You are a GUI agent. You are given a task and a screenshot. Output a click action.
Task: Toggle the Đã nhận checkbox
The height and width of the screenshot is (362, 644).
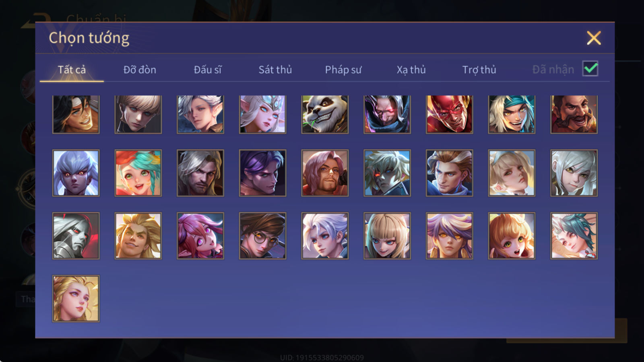click(x=590, y=69)
